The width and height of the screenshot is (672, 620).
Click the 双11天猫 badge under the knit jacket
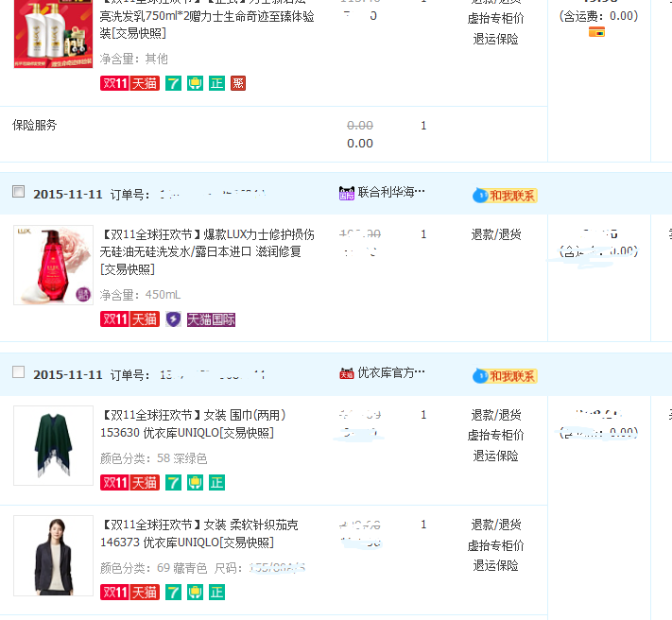coord(129,593)
